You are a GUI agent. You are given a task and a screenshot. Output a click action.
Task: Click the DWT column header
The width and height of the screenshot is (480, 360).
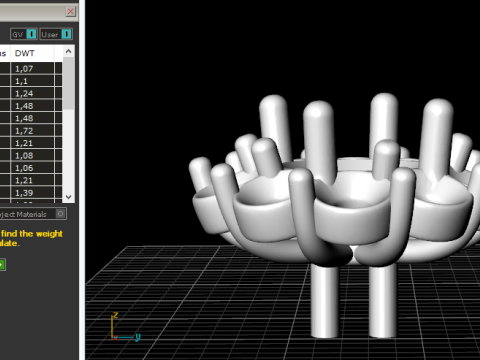click(x=32, y=53)
